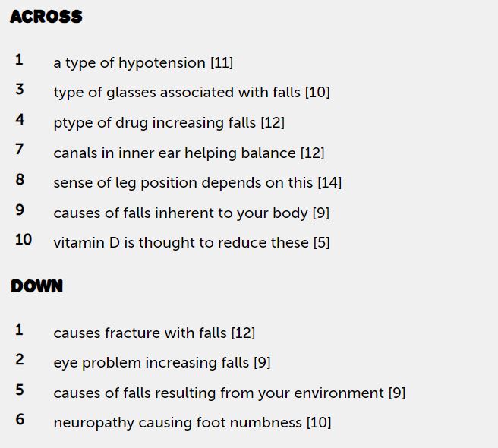The image size is (498, 448).
Task: Click the ACROSS heading
Action: pyautogui.click(x=46, y=17)
